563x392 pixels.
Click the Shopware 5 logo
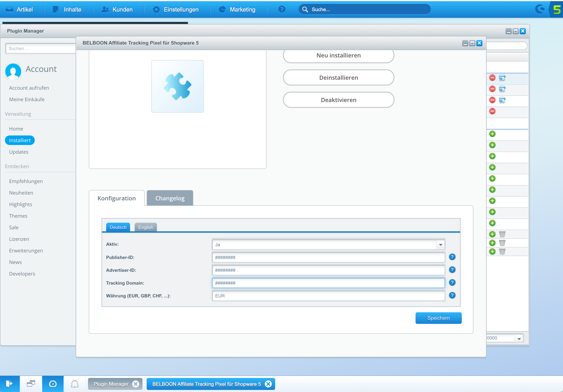[557, 9]
